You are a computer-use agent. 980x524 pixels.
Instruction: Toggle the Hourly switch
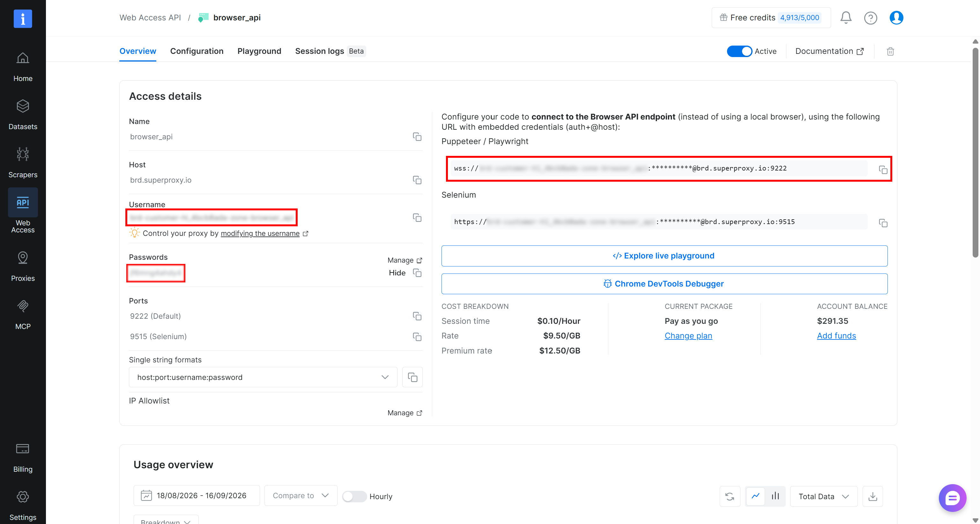pos(354,497)
